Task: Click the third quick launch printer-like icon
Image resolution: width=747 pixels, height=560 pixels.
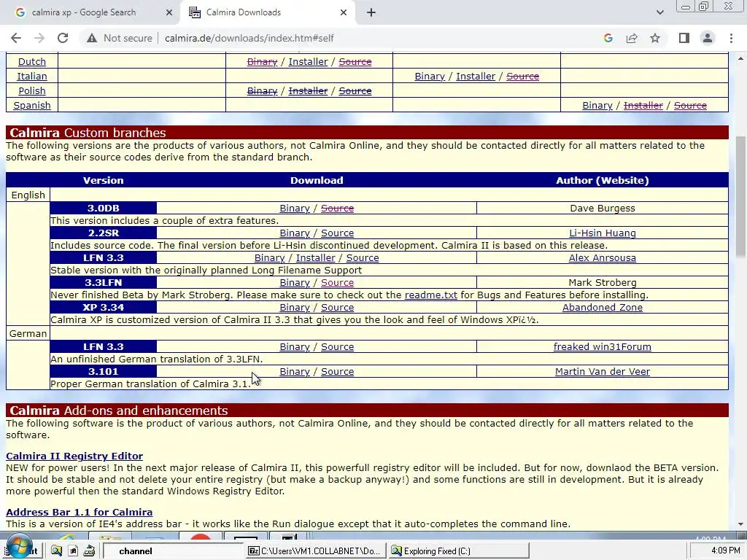Action: (x=89, y=551)
